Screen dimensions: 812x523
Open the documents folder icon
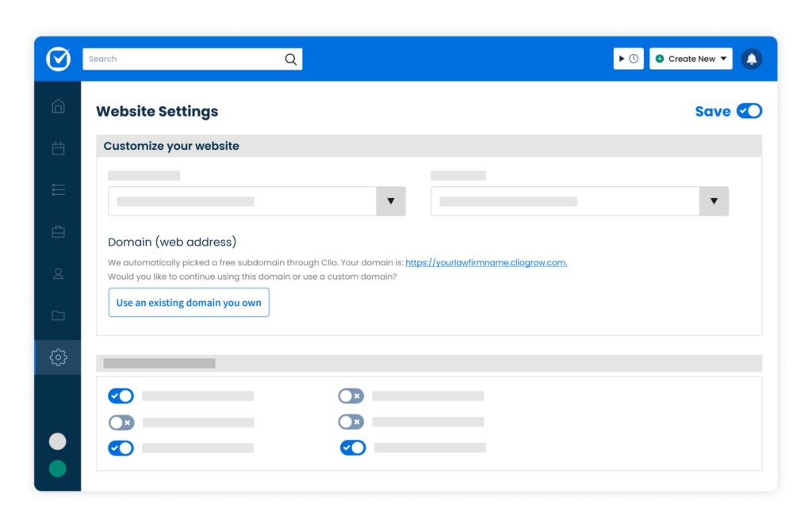click(58, 315)
